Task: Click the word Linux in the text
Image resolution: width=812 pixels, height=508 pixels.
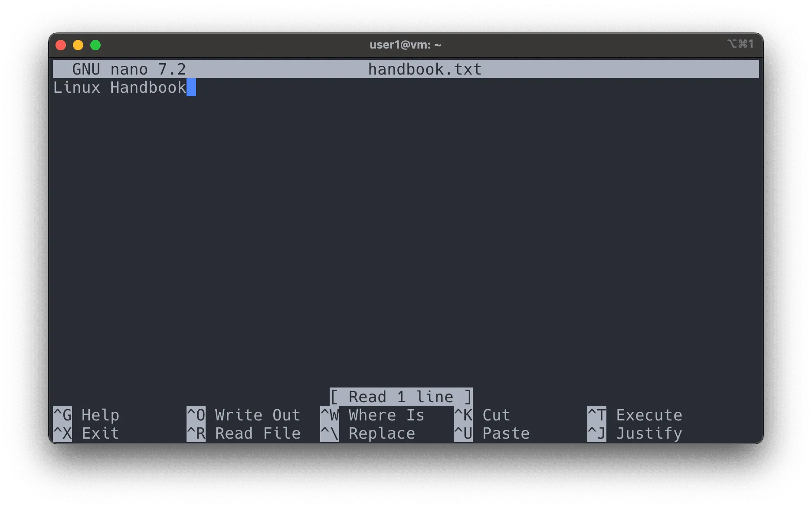Action: [77, 88]
